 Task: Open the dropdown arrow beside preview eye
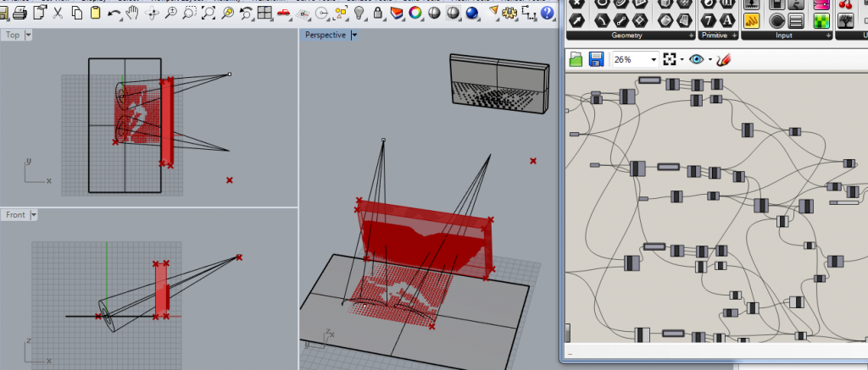(x=709, y=59)
